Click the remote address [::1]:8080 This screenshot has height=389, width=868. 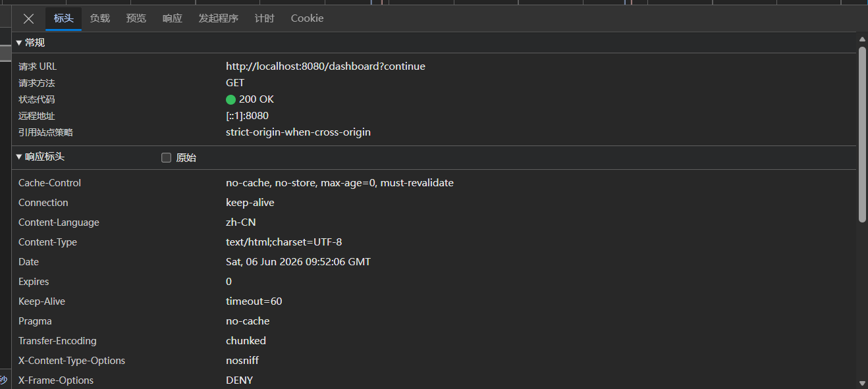[x=247, y=116]
